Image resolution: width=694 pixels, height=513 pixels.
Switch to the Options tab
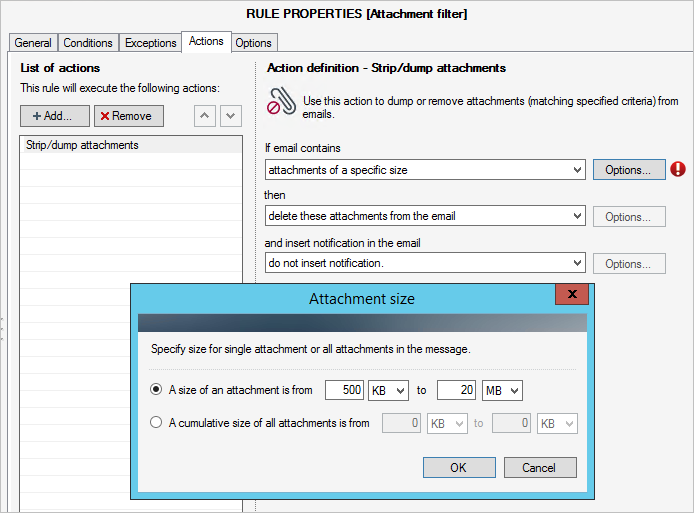click(254, 43)
